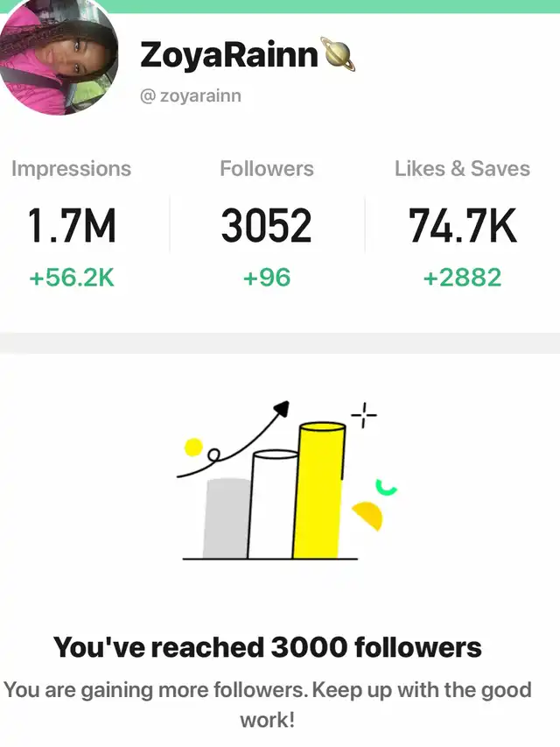Tap the +2882 likes gain

click(x=462, y=278)
